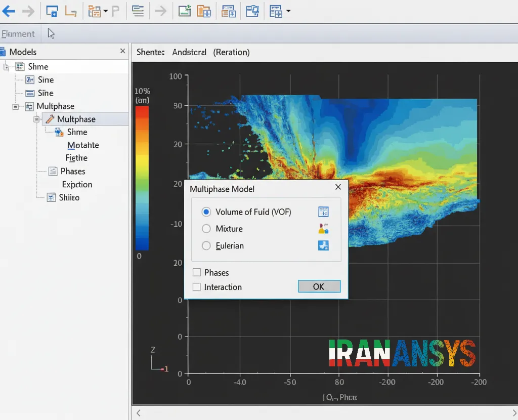
Task: Click the right scroll arrow below viewer
Action: pyautogui.click(x=514, y=413)
